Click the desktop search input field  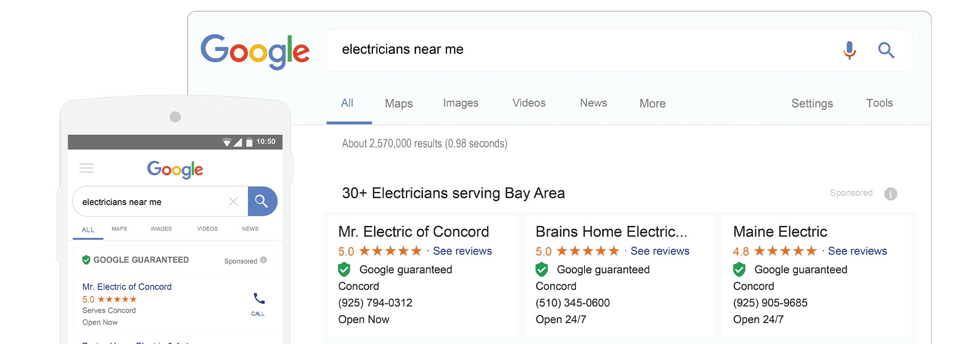pyautogui.click(x=578, y=50)
